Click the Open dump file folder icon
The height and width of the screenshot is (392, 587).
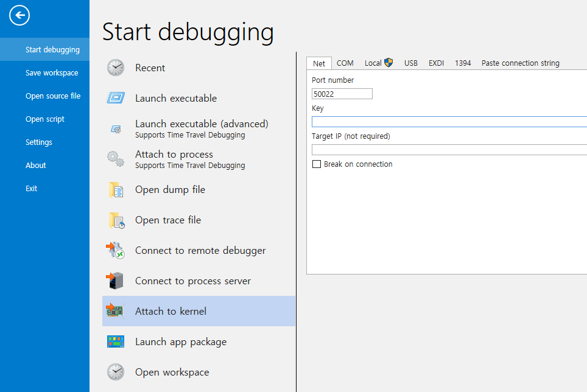116,190
